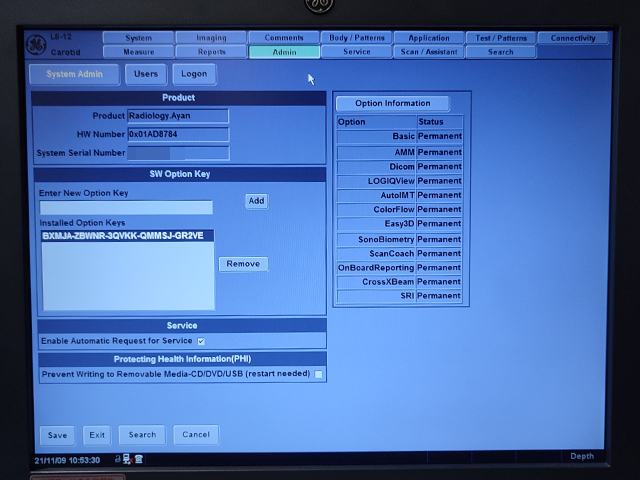Viewport: 640px width, 480px height.
Task: Click the Cancel button
Action: (196, 435)
